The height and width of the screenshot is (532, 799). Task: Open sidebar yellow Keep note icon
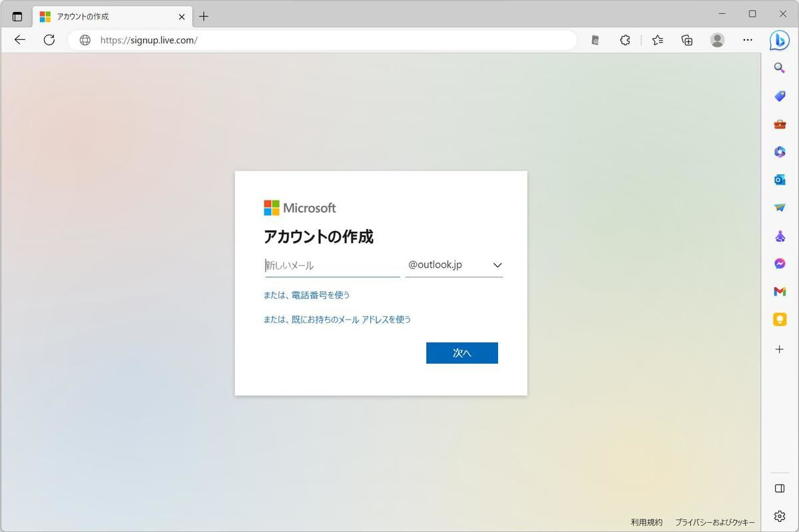click(x=780, y=320)
